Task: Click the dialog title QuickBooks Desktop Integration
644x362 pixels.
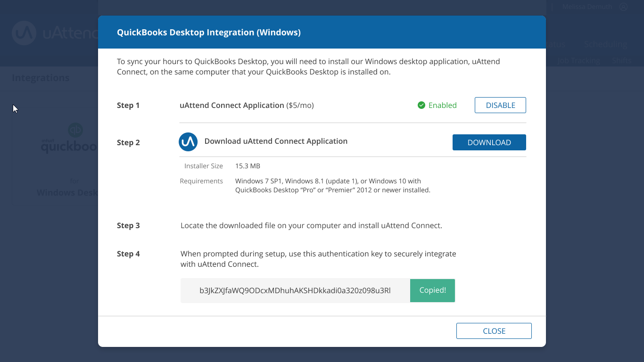Action: coord(209,32)
